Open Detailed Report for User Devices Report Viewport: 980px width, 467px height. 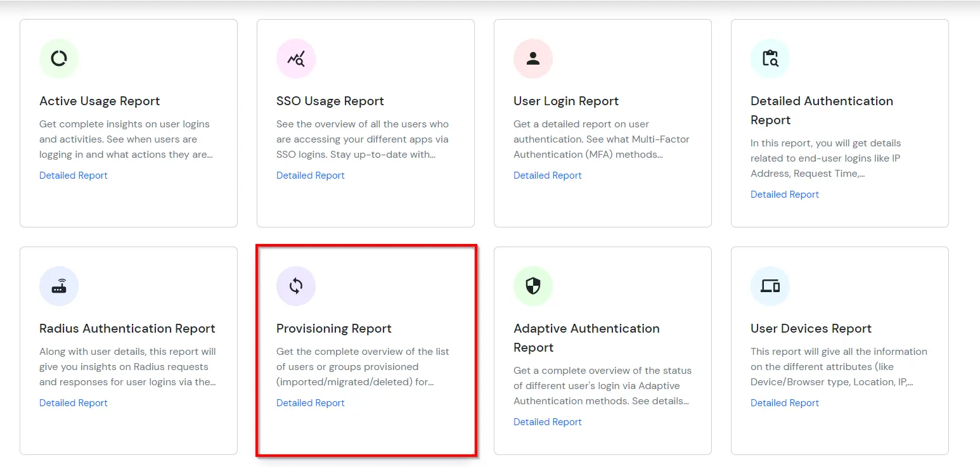point(784,402)
